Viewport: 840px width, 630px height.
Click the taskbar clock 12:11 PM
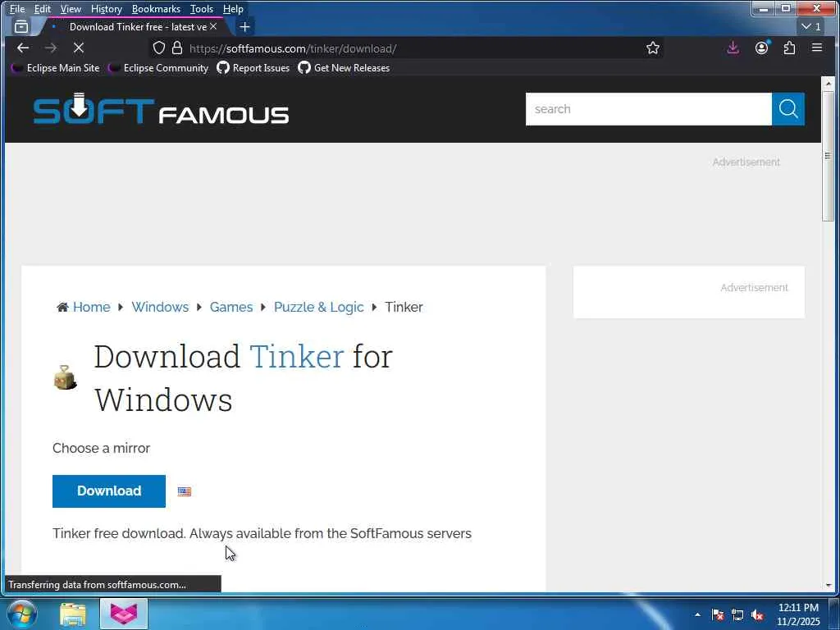798,614
